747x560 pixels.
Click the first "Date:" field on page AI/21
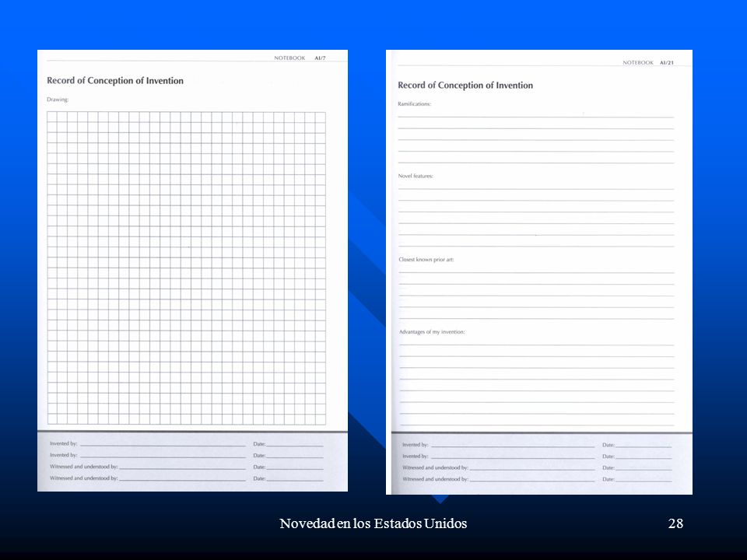tap(637, 445)
